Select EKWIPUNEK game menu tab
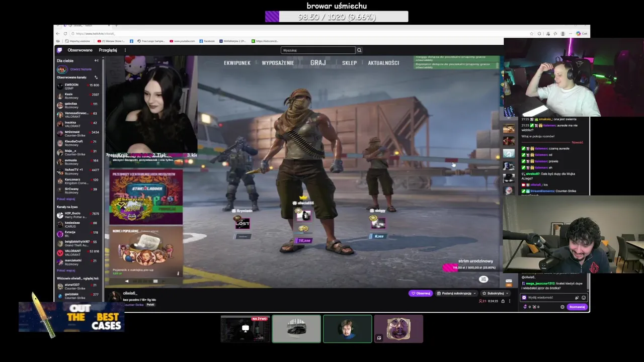This screenshot has width=644, height=362. (237, 63)
